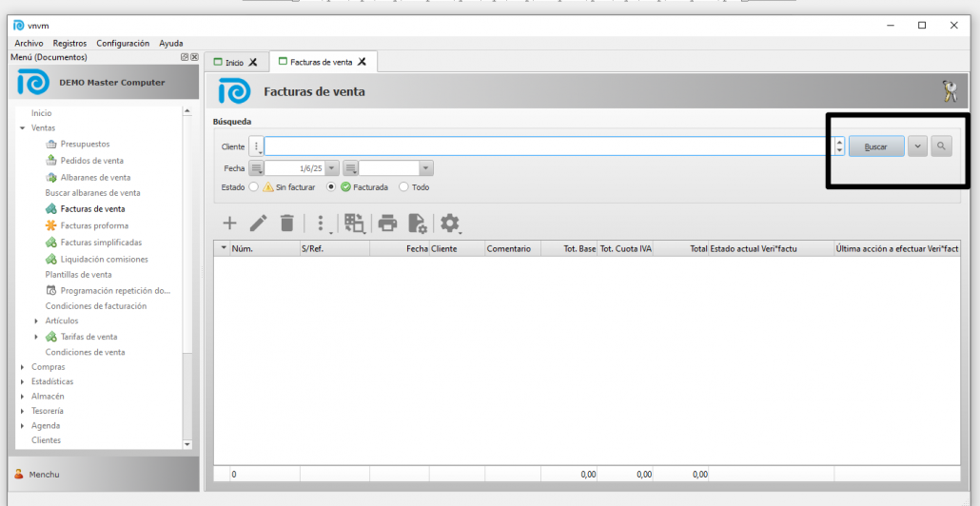Open the settings gear icon in toolbar
This screenshot has width=980, height=506.
449,224
